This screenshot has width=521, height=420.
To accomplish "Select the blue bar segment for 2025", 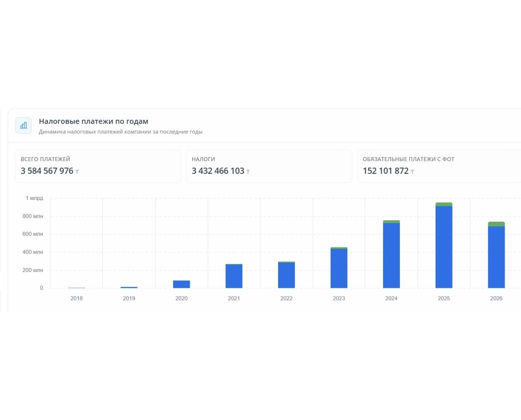I will click(444, 247).
